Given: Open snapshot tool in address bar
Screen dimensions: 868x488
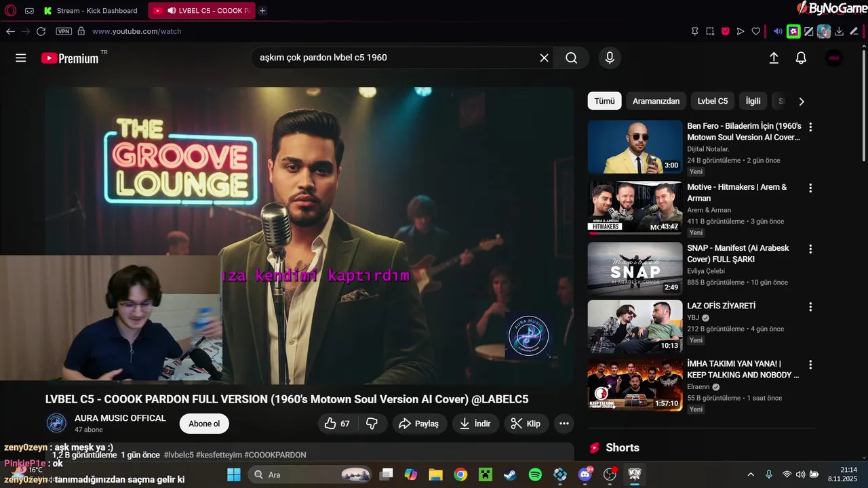Looking at the screenshot, I should tap(710, 31).
